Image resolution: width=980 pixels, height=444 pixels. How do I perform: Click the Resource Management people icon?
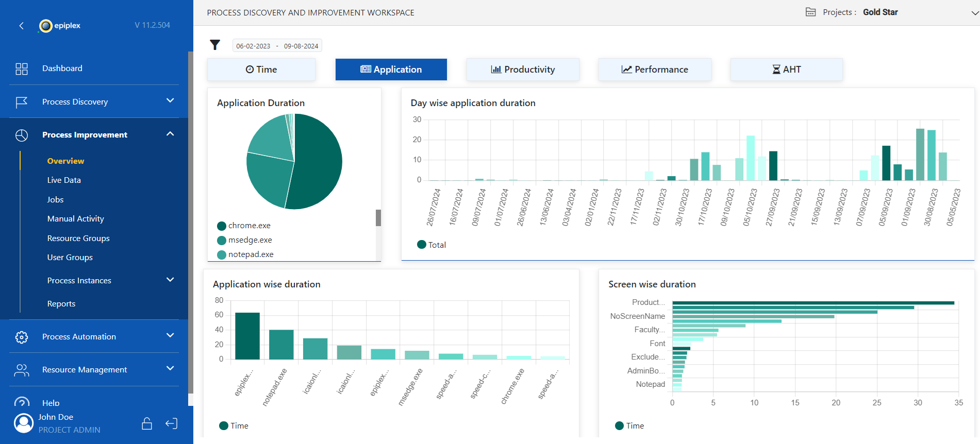click(22, 370)
